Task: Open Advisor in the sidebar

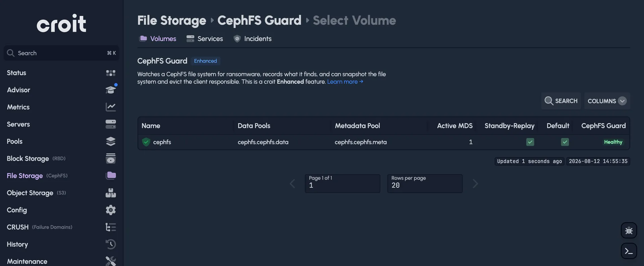Action: [61, 90]
